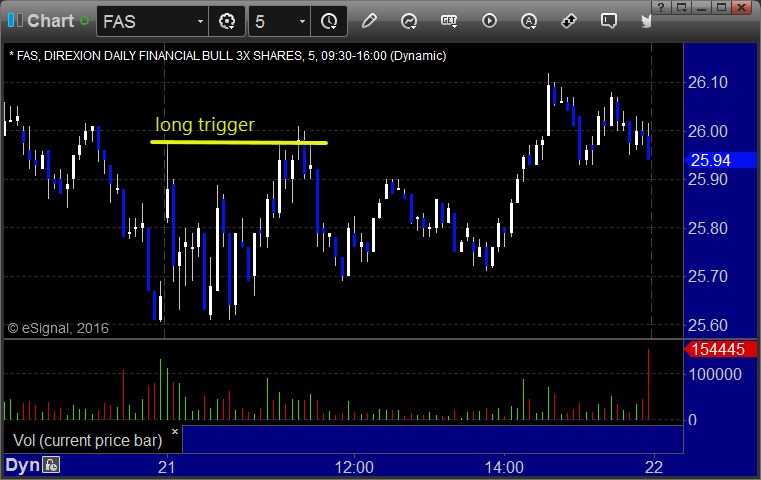Close the chart window
Screen dimensions: 761x480
(x=742, y=7)
